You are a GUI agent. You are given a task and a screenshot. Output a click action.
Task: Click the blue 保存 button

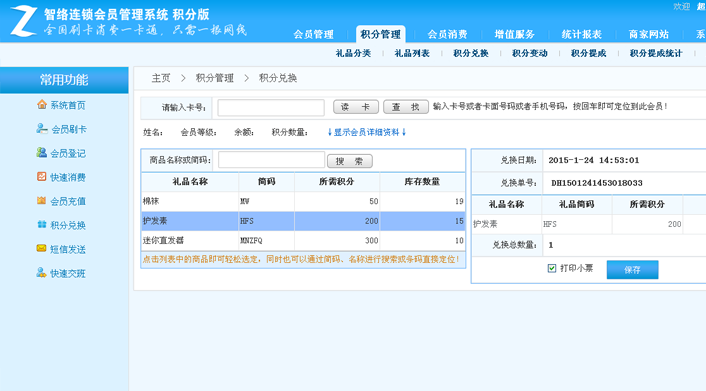(632, 269)
